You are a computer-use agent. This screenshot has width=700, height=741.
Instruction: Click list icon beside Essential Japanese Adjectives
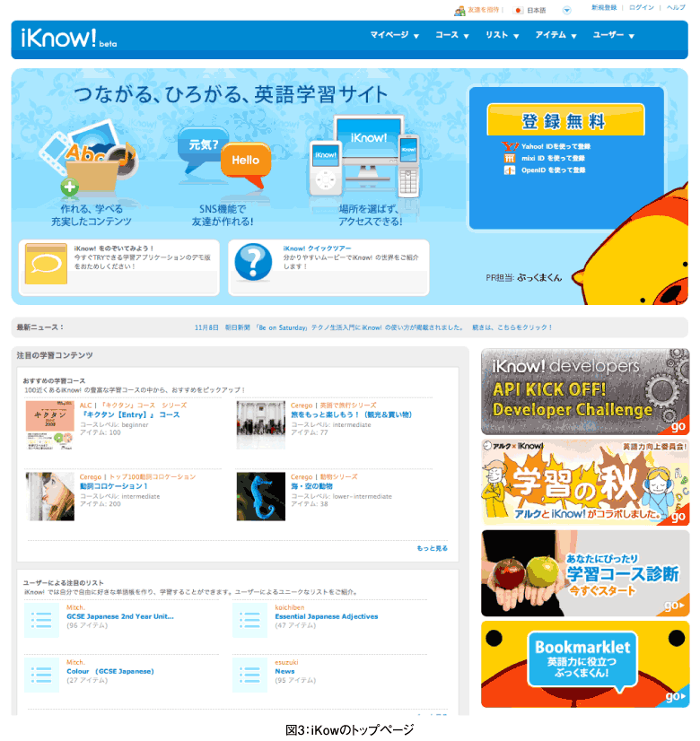point(249,620)
